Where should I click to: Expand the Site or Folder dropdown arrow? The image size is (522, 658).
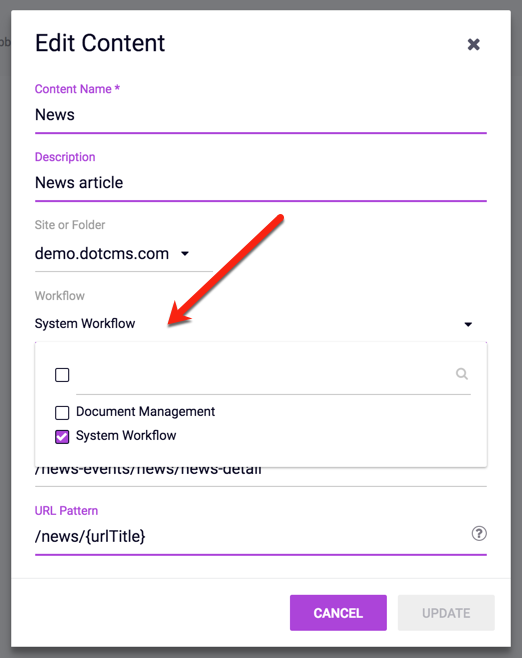[x=185, y=253]
